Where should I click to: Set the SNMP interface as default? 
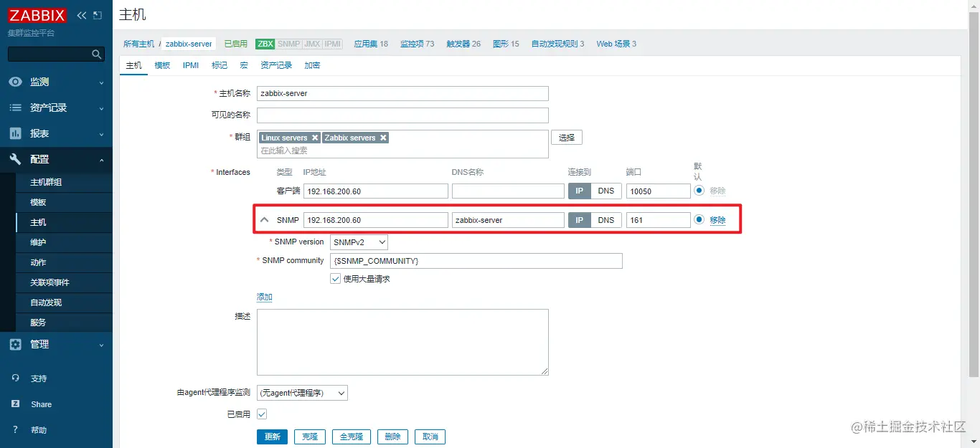point(699,220)
